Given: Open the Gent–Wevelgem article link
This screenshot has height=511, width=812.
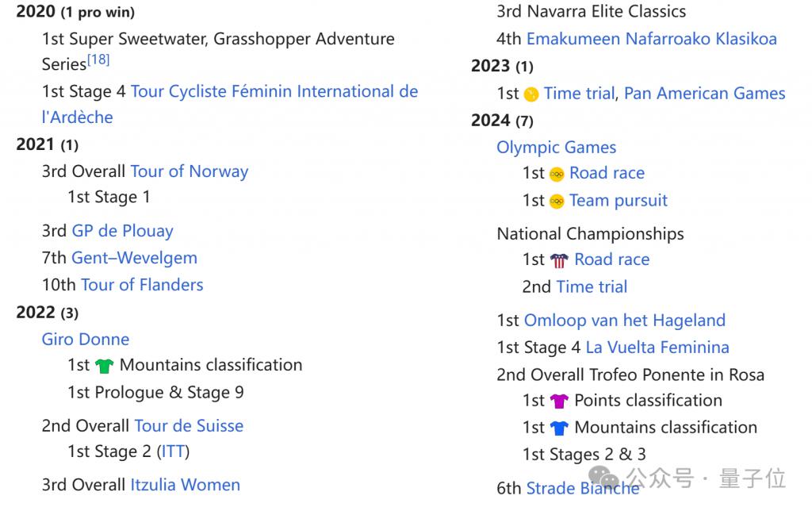Looking at the screenshot, I should pyautogui.click(x=134, y=258).
